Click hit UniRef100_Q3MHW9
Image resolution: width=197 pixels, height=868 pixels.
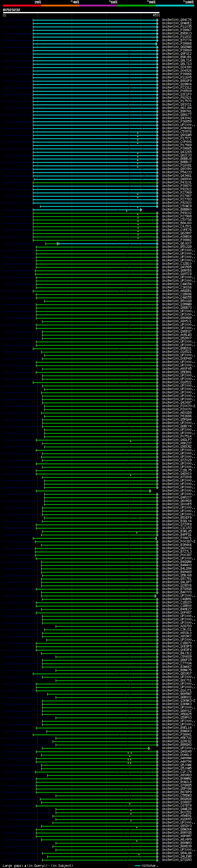tap(177, 304)
